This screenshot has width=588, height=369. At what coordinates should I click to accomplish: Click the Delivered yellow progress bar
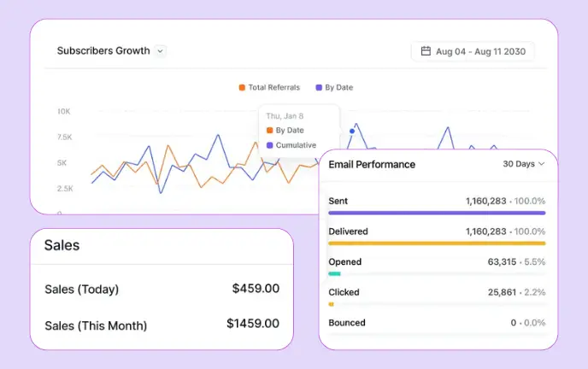click(437, 243)
